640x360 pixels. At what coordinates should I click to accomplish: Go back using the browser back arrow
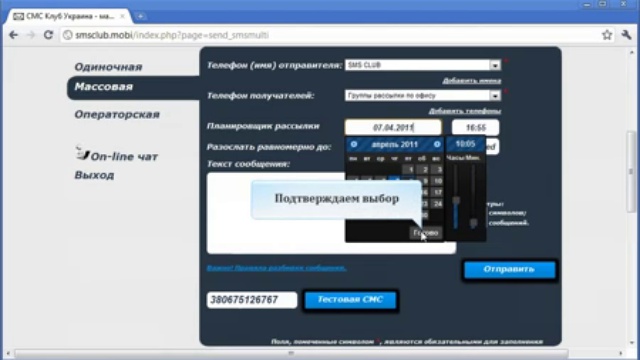(x=13, y=35)
